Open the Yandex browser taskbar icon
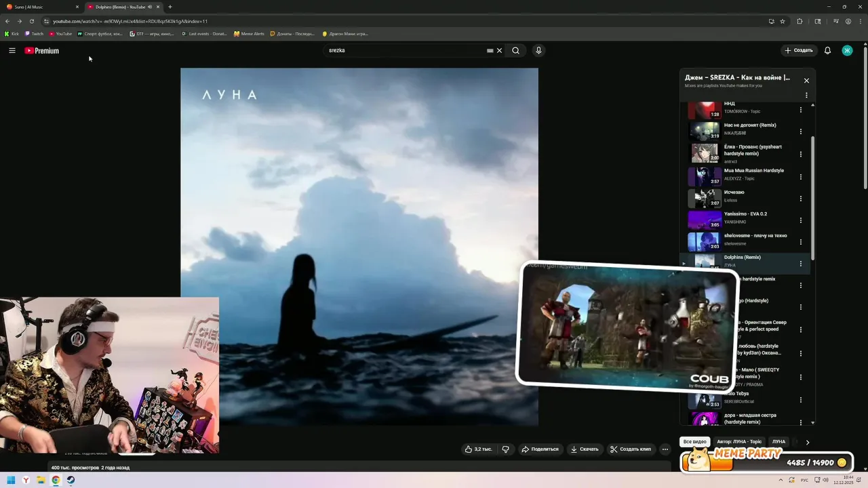 (26, 480)
